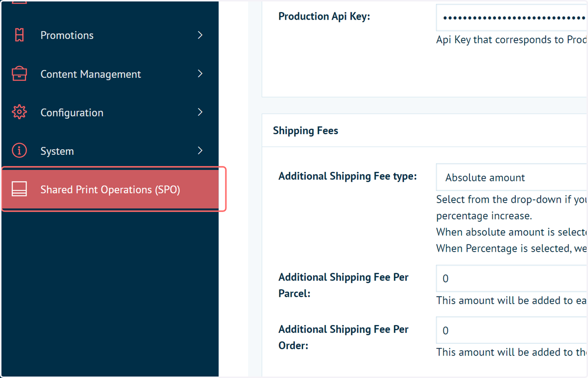Open System menu item
This screenshot has height=378, width=588.
109,151
